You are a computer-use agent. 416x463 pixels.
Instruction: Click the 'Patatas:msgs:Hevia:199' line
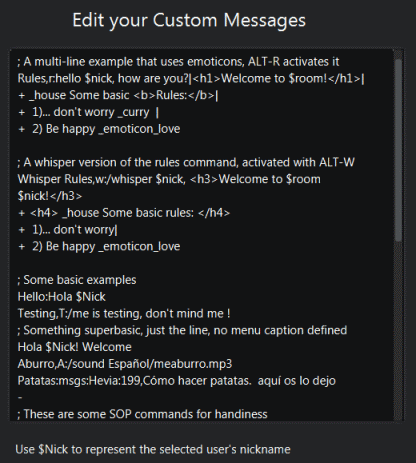(176, 381)
